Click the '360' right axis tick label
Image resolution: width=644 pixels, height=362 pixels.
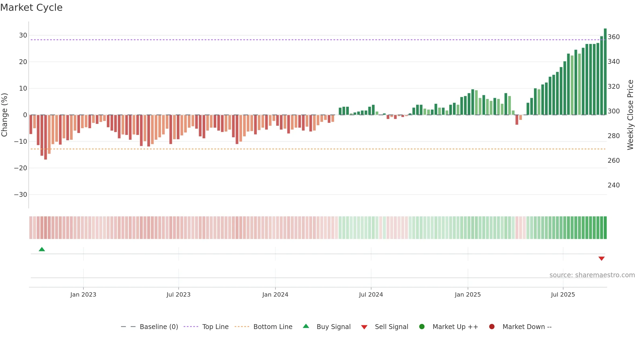pyautogui.click(x=614, y=37)
